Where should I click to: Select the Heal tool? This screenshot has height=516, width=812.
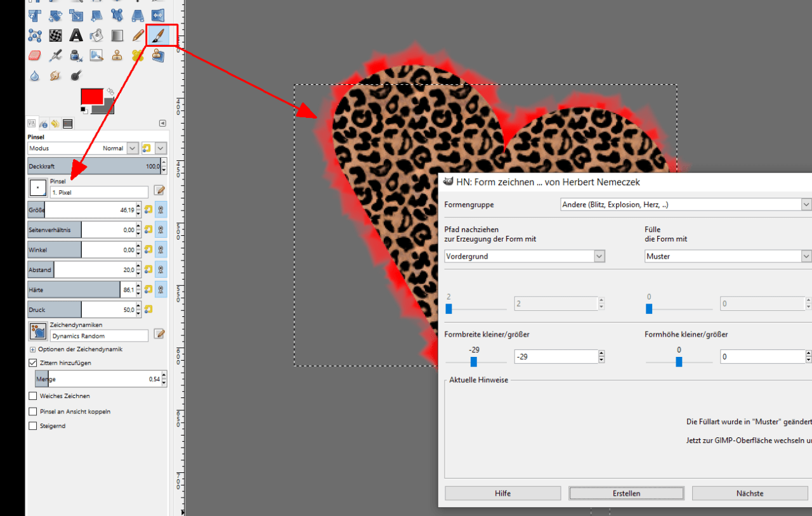point(138,55)
